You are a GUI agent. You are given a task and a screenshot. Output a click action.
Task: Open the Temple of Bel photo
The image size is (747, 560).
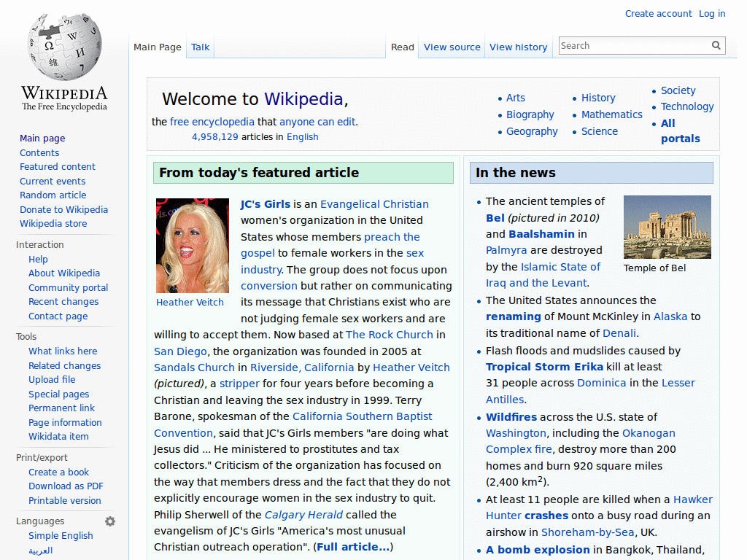click(667, 227)
